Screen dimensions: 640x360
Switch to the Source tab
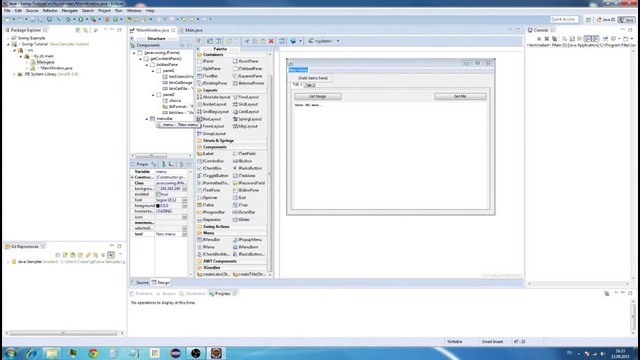tap(140, 282)
